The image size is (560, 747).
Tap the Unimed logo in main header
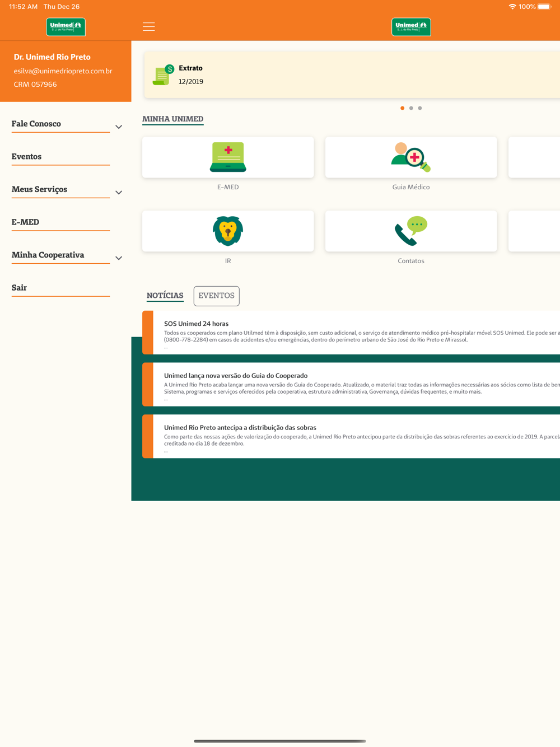(x=411, y=27)
